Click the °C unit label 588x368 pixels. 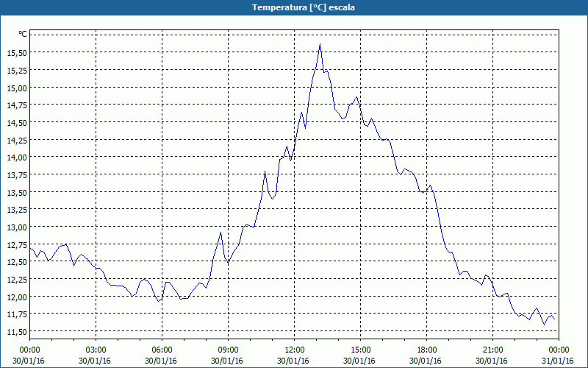tap(23, 34)
